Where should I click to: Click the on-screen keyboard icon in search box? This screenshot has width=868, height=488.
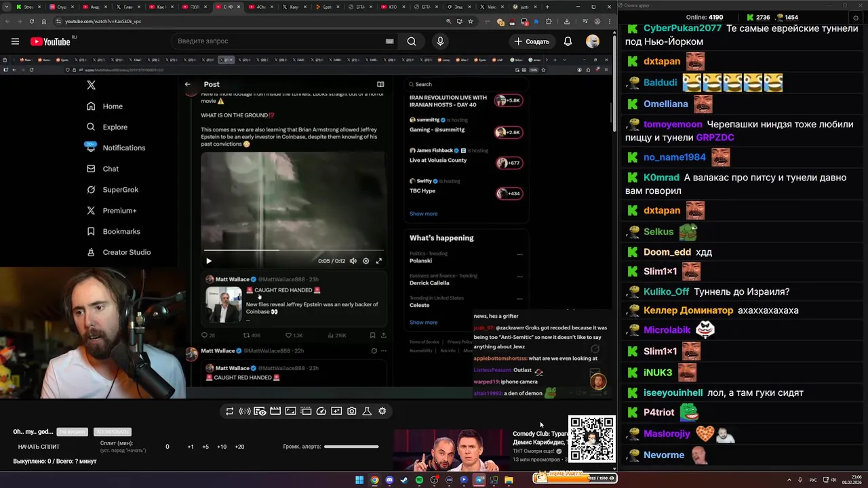point(389,41)
